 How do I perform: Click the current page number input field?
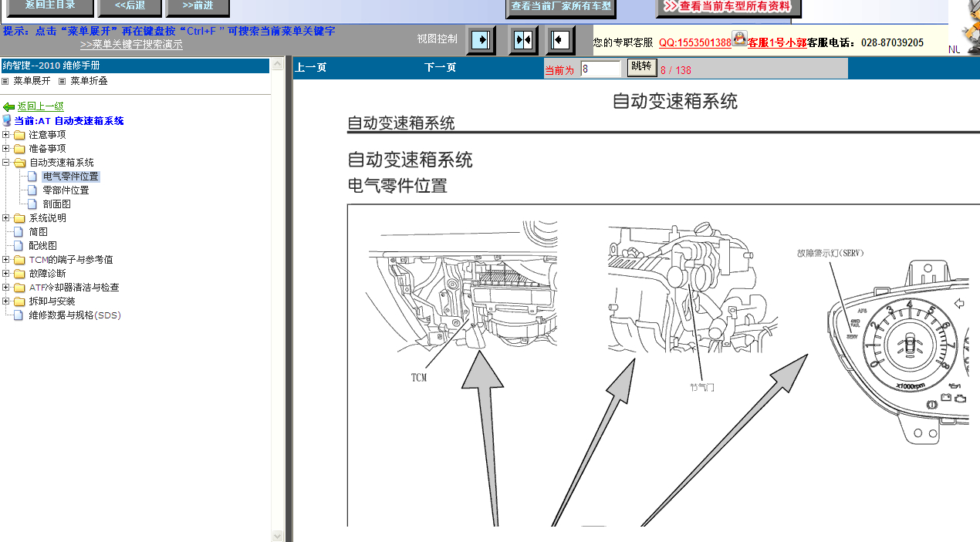click(600, 69)
